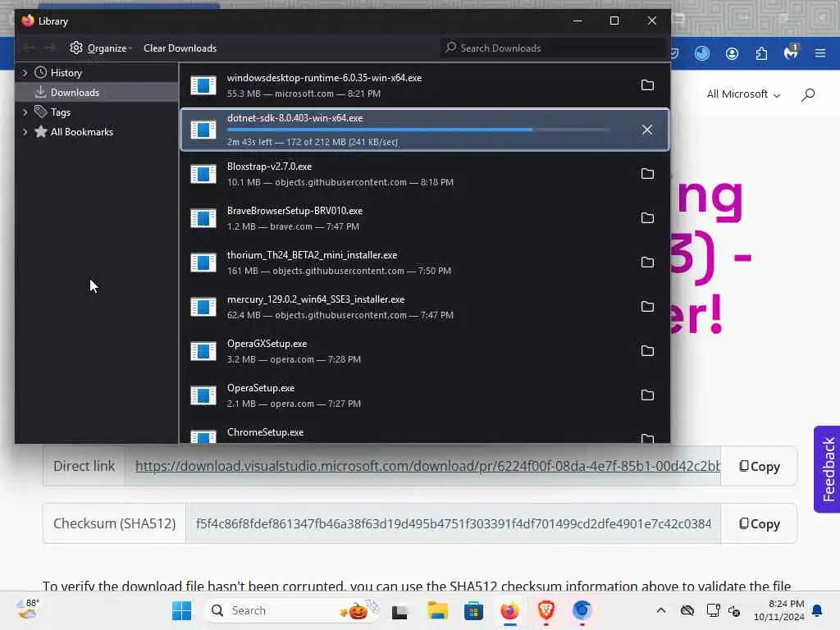Click the Organize gear icon

pyautogui.click(x=76, y=48)
